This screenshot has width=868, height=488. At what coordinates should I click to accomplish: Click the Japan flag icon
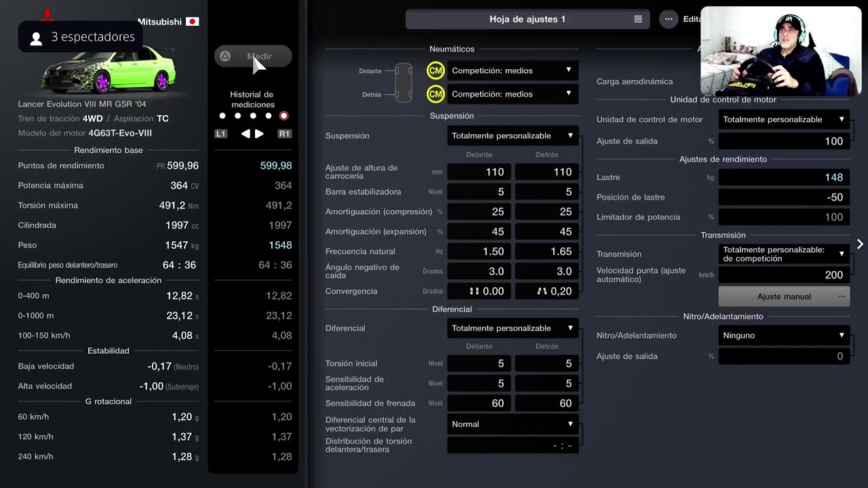click(193, 22)
